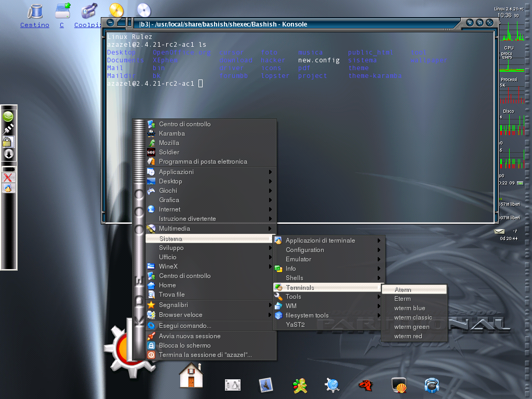Image resolution: width=532 pixels, height=399 pixels.
Task: Expand the Desktop submenu
Action: [211, 181]
